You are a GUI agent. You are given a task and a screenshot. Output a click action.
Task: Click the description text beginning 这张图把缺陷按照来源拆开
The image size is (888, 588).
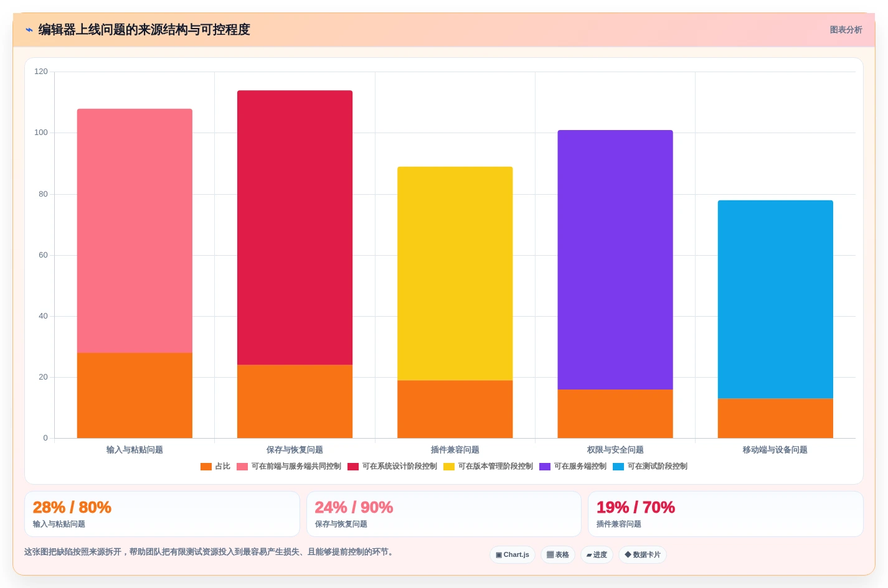[x=210, y=552]
